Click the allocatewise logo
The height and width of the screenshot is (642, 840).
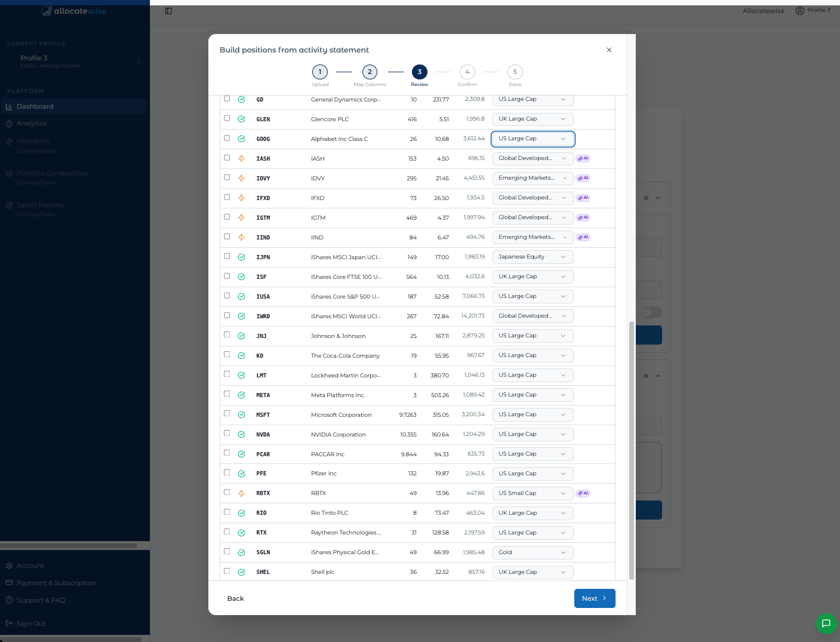[74, 11]
